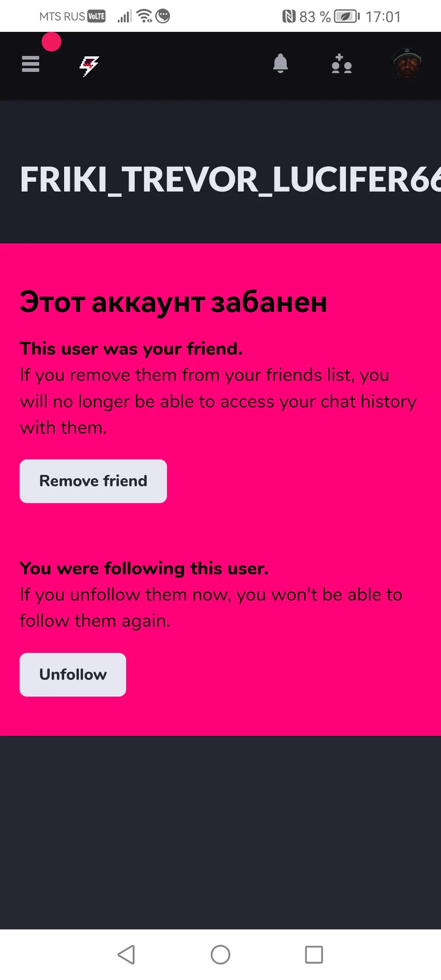Open your profile avatar menu
This screenshot has height=980, width=441.
[407, 63]
